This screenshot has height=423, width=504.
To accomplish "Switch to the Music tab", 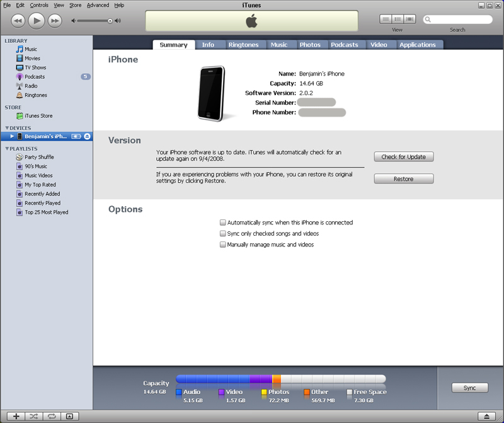I will click(x=279, y=45).
